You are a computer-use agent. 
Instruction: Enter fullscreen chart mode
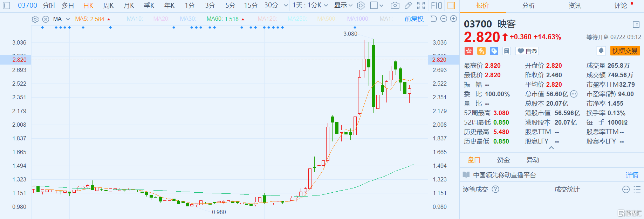pos(421,5)
